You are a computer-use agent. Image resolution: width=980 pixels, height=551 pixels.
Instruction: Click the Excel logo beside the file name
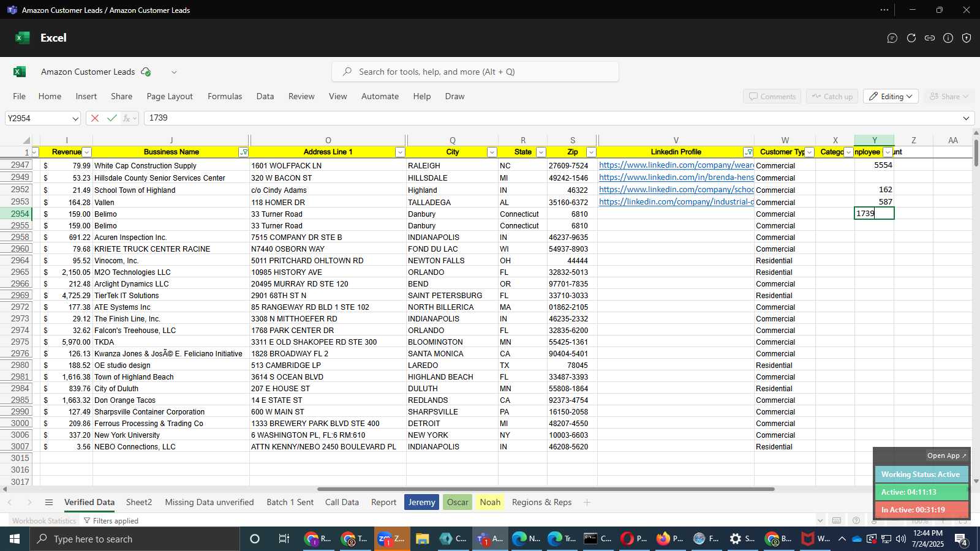(19, 72)
